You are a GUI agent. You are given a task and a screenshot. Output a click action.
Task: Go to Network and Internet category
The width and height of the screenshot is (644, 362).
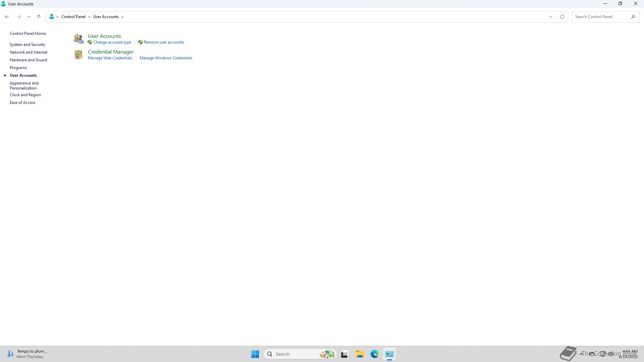29,52
